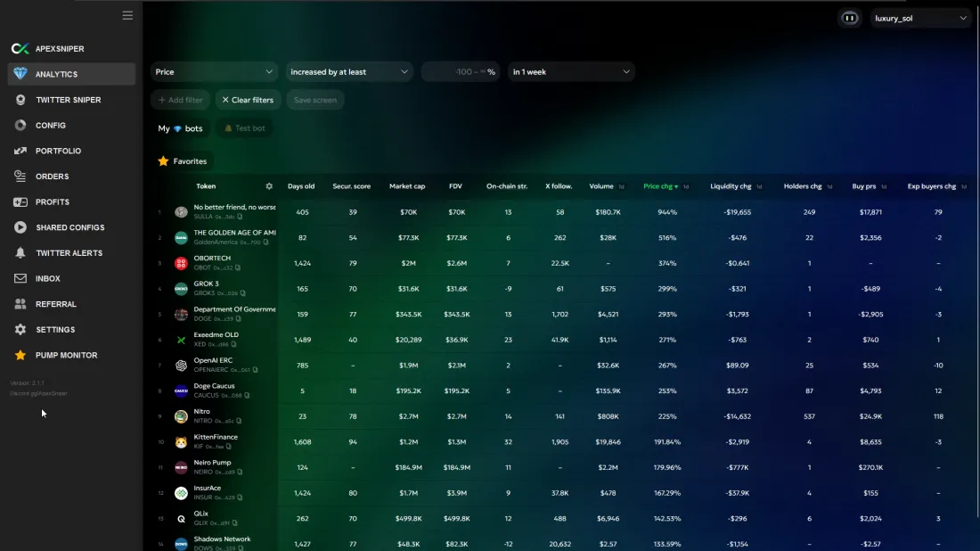The image size is (980, 551).
Task: Open the 'increased by at least' dropdown
Action: [348, 72]
